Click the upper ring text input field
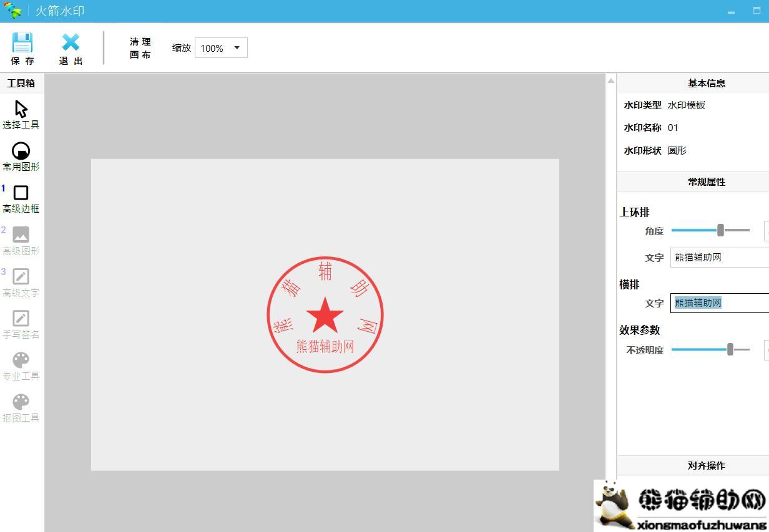 (719, 258)
